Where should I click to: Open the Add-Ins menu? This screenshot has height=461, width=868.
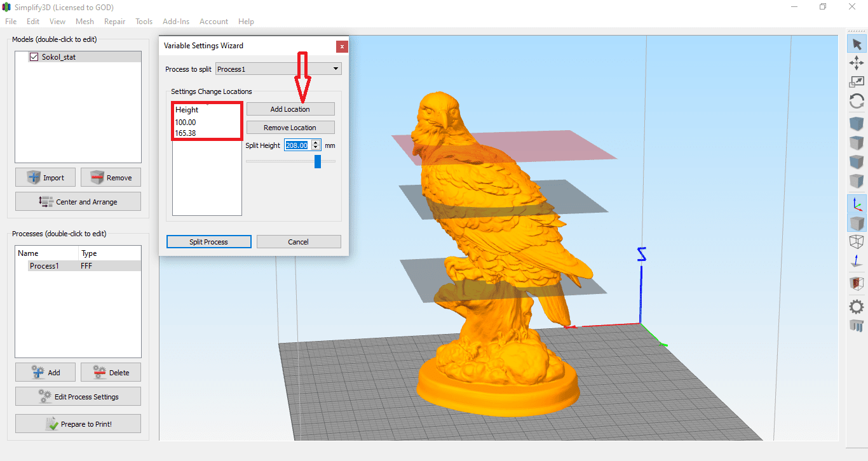click(176, 21)
